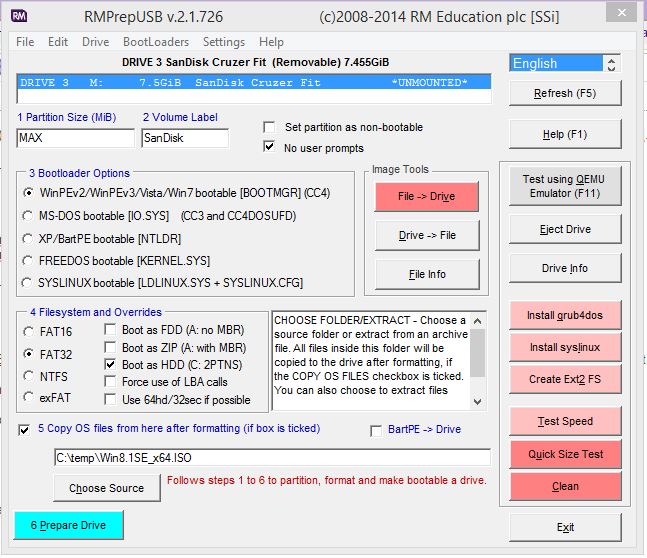Open the English language selector

(556, 64)
